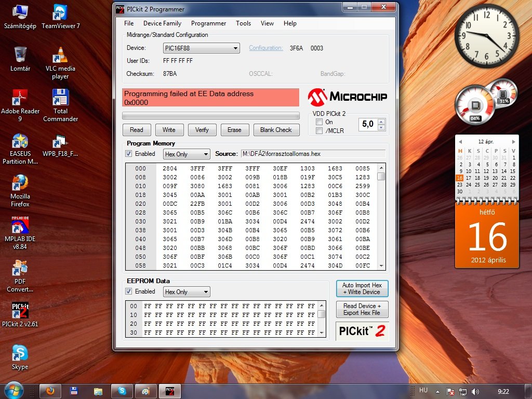Open Windows Explorer folder in taskbar

pos(98,391)
